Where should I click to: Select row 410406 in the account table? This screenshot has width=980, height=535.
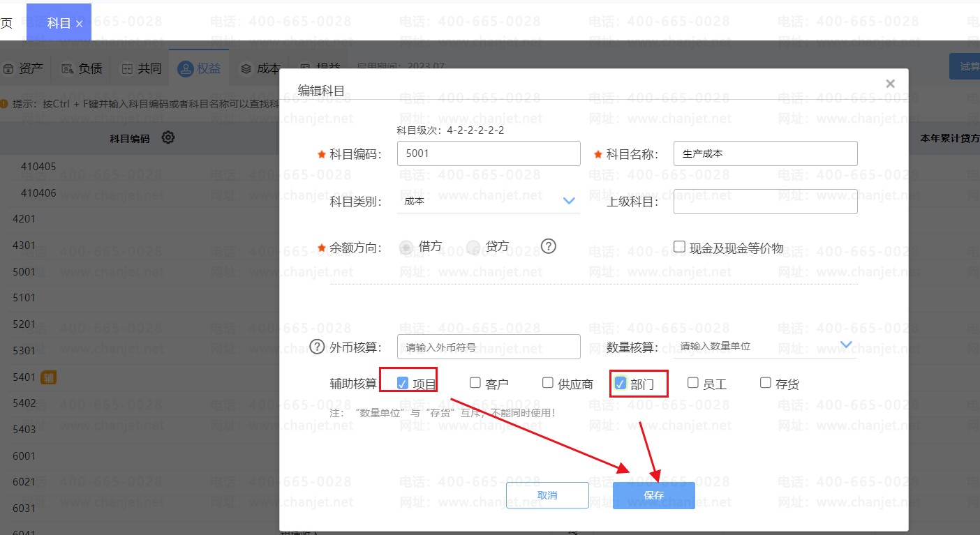[140, 193]
